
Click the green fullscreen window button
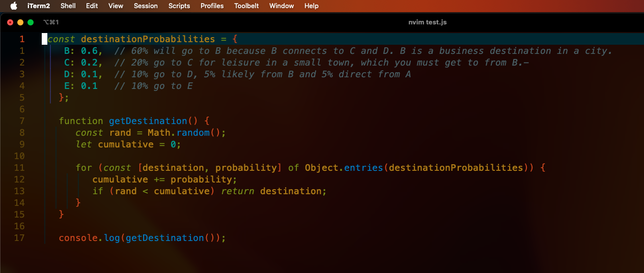pos(31,22)
